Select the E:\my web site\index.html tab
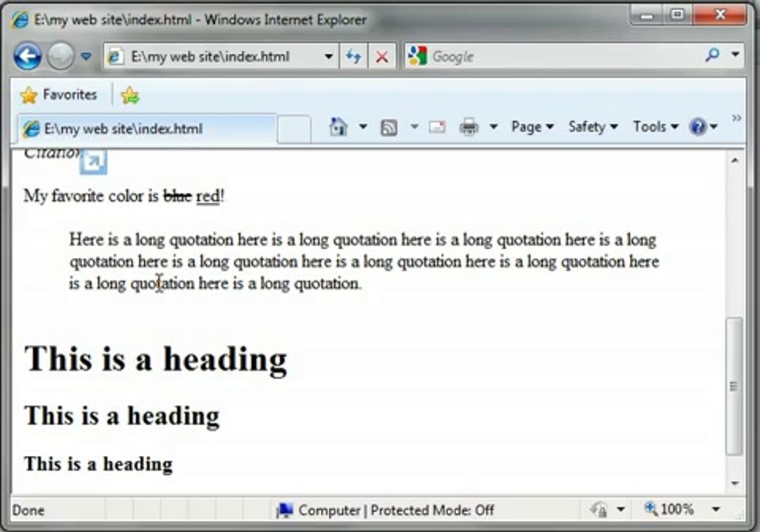 pyautogui.click(x=147, y=129)
